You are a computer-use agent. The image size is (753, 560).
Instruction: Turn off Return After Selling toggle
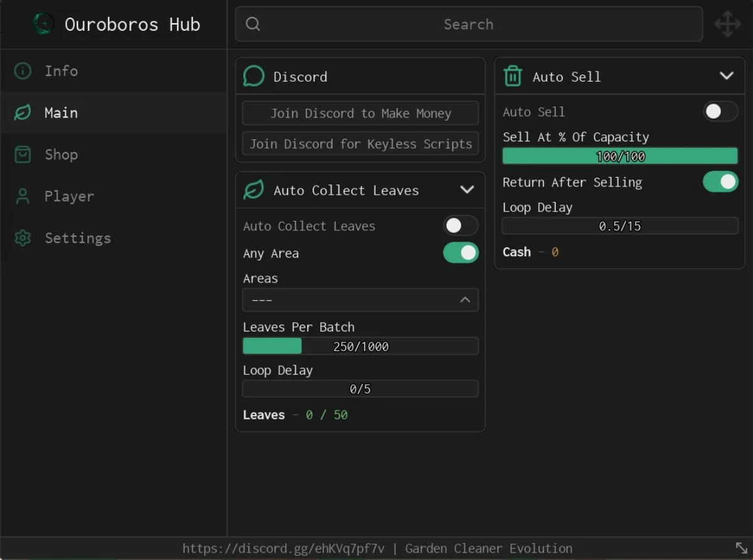tap(720, 182)
